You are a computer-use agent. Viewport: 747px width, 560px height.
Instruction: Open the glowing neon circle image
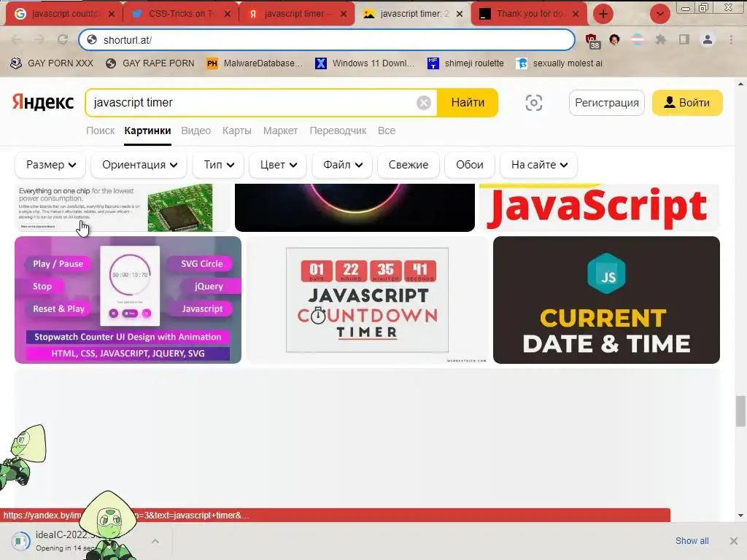tap(355, 208)
